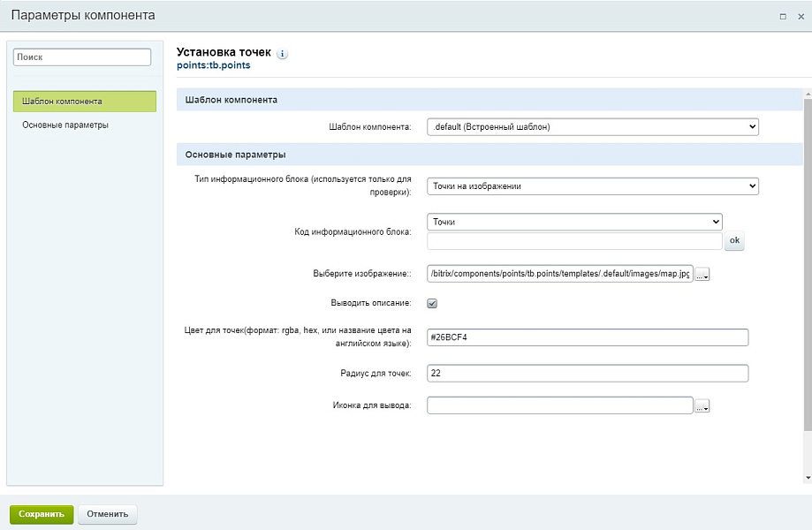
Task: Click the Отменить button
Action: coord(107,514)
